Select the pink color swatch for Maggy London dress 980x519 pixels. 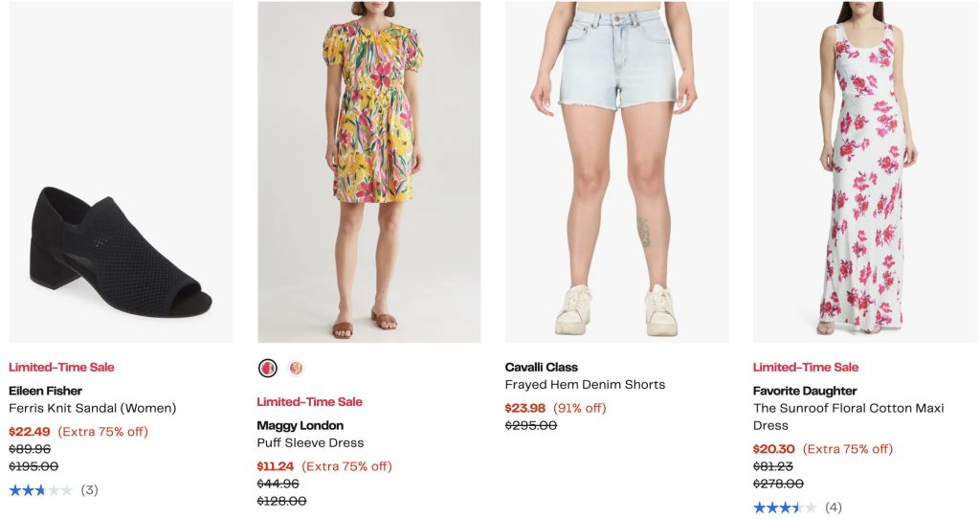click(x=268, y=368)
